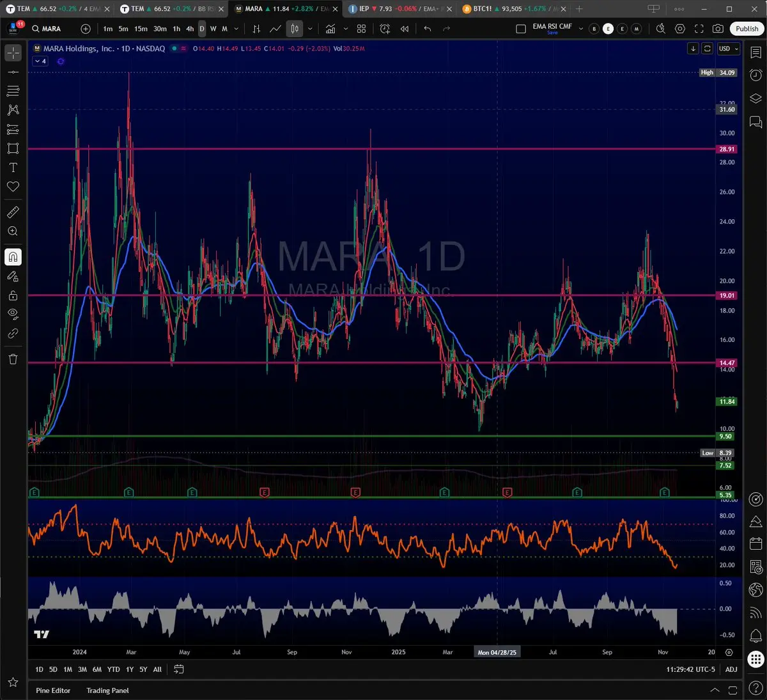Select the 1Y date range

pyautogui.click(x=130, y=669)
